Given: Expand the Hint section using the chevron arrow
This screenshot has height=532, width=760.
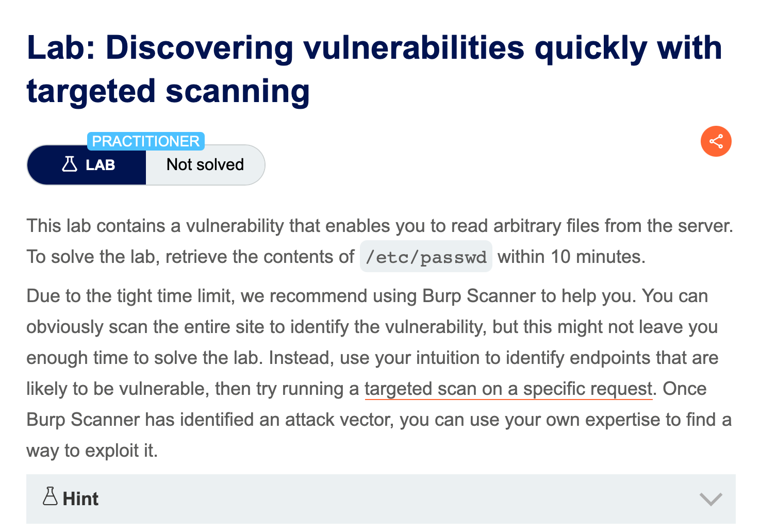Looking at the screenshot, I should [711, 499].
